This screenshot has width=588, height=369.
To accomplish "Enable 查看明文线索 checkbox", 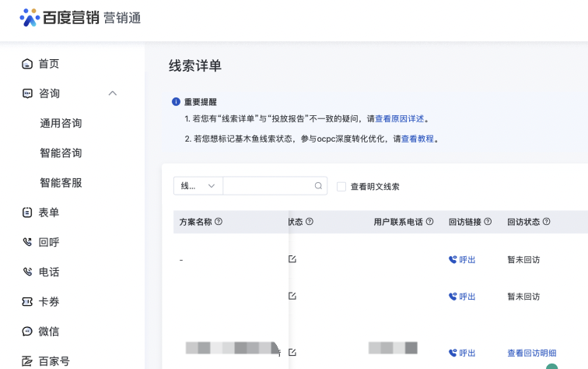I will click(x=341, y=187).
